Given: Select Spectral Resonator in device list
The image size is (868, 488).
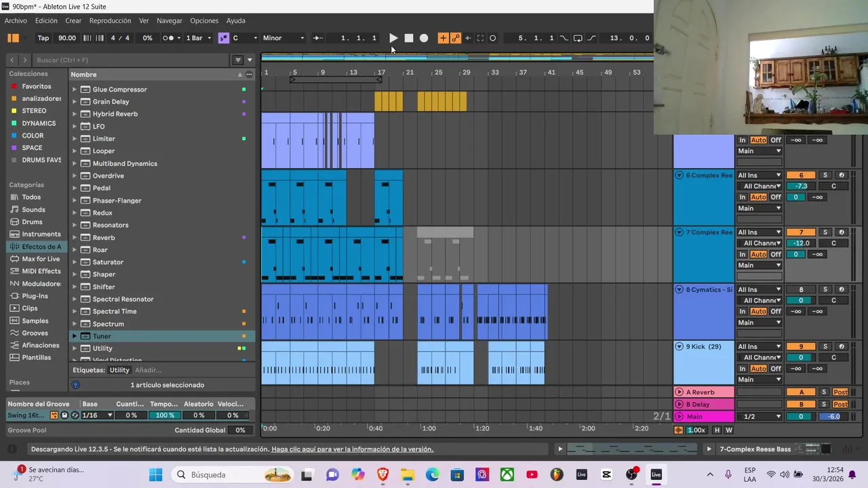Looking at the screenshot, I should pyautogui.click(x=123, y=299).
